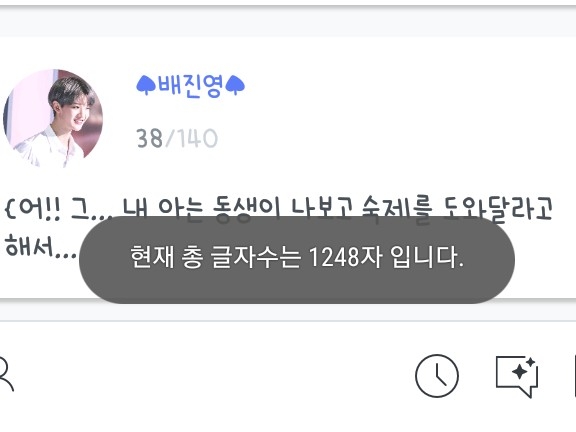
Task: Tap the gray divider below the post card
Action: 288,311
